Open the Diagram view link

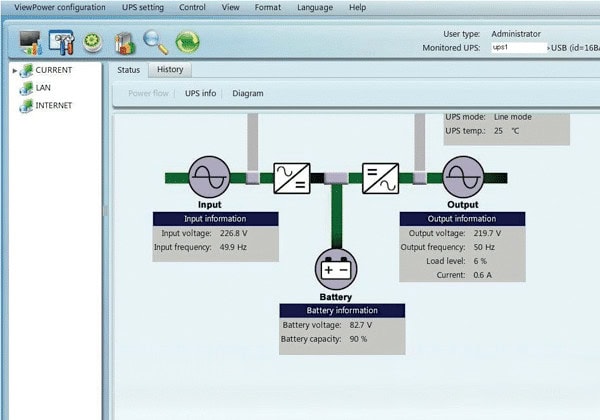(x=248, y=93)
